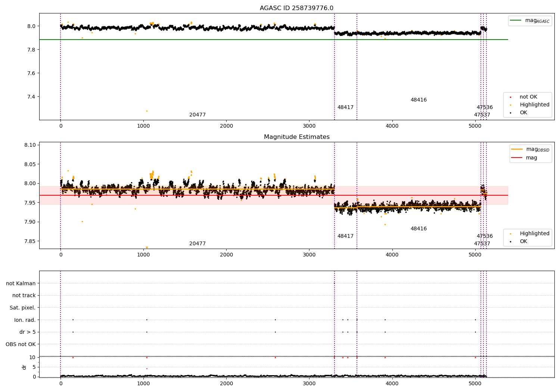
Task: Click obsid label 47537 in Magnitude Estimates plot
Action: (482, 244)
